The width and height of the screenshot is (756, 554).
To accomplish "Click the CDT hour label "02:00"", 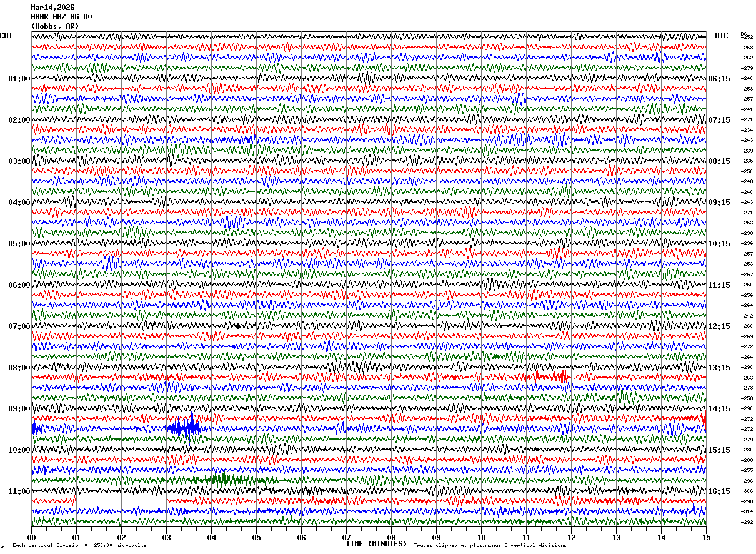I will pos(19,120).
